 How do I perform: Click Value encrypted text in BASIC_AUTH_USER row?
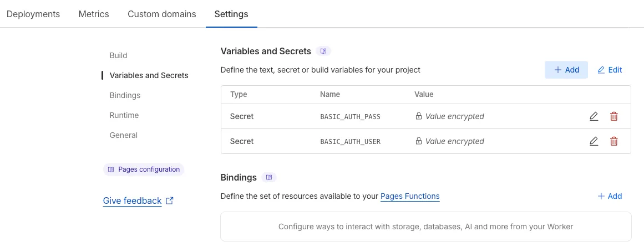pos(455,141)
